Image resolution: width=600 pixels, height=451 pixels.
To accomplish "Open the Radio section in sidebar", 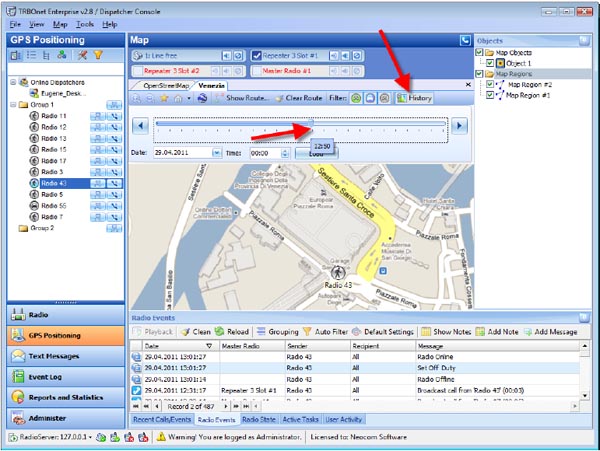I will pos(66,315).
